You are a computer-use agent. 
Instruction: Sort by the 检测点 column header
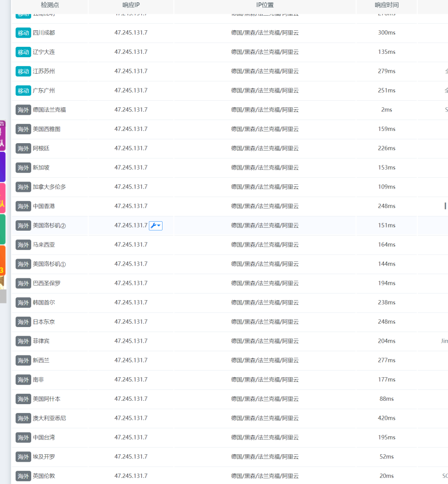[x=50, y=5]
